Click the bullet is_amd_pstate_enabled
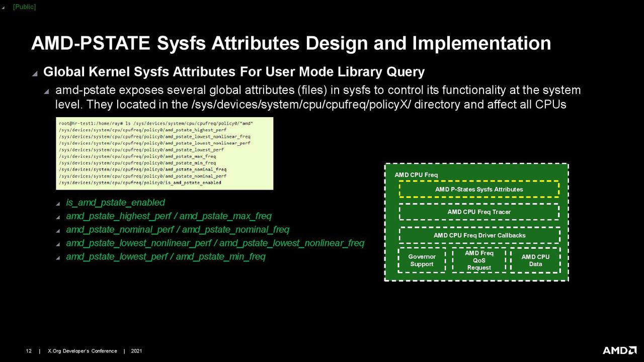The width and height of the screenshot is (644, 362). click(115, 203)
